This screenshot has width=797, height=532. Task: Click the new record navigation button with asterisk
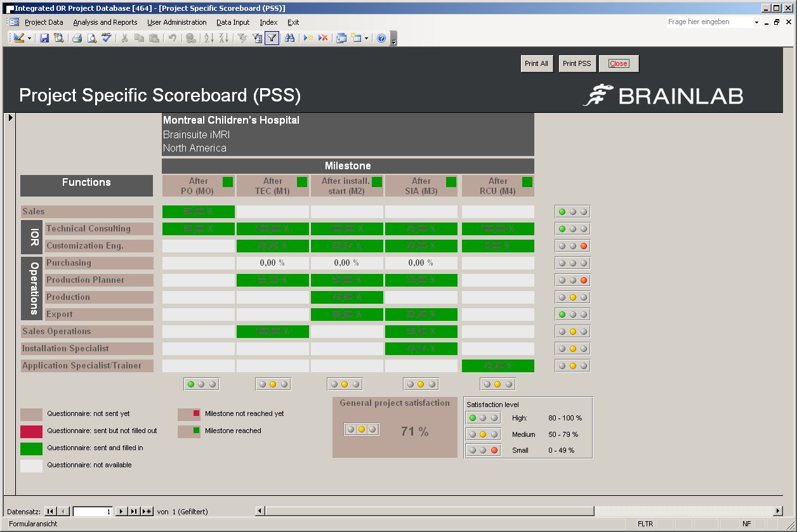pyautogui.click(x=147, y=511)
